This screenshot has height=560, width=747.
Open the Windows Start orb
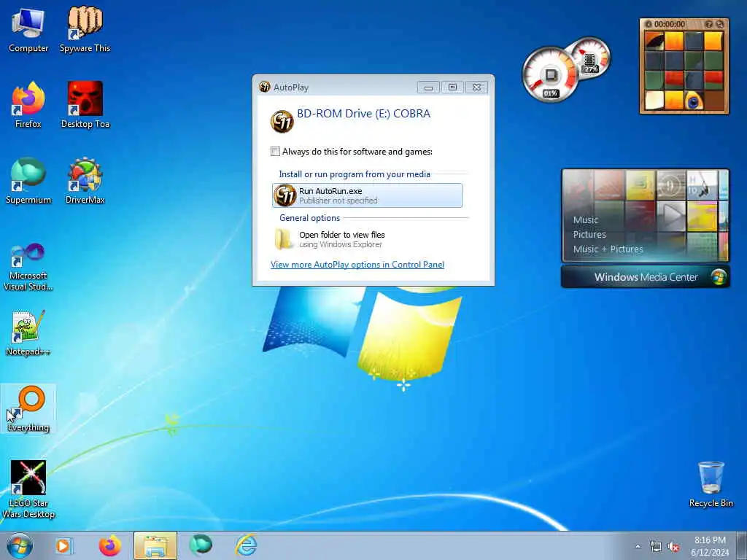point(20,545)
